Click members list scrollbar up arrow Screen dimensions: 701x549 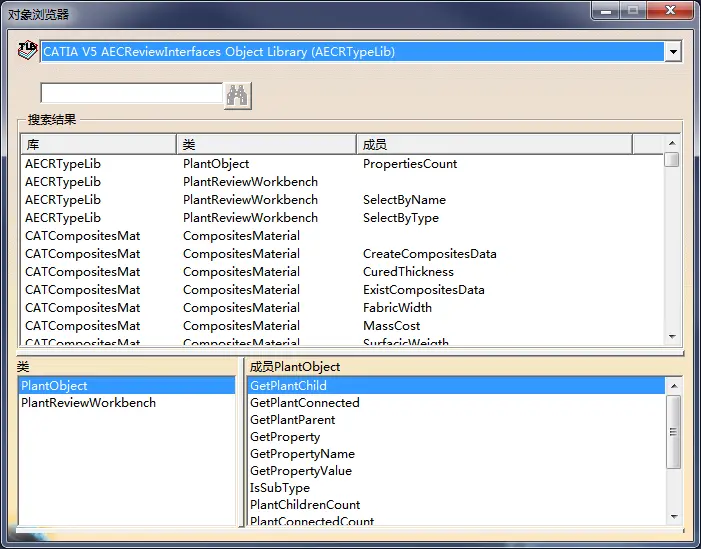(x=674, y=385)
